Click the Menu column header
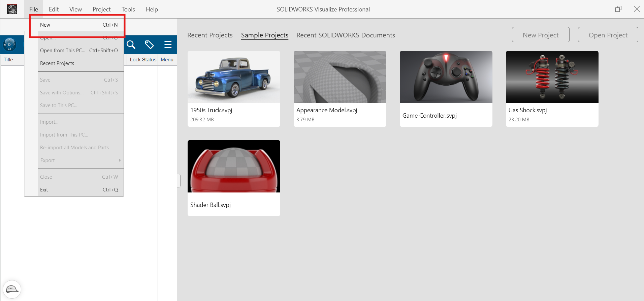Viewport: 644px width, 301px height. tap(167, 60)
